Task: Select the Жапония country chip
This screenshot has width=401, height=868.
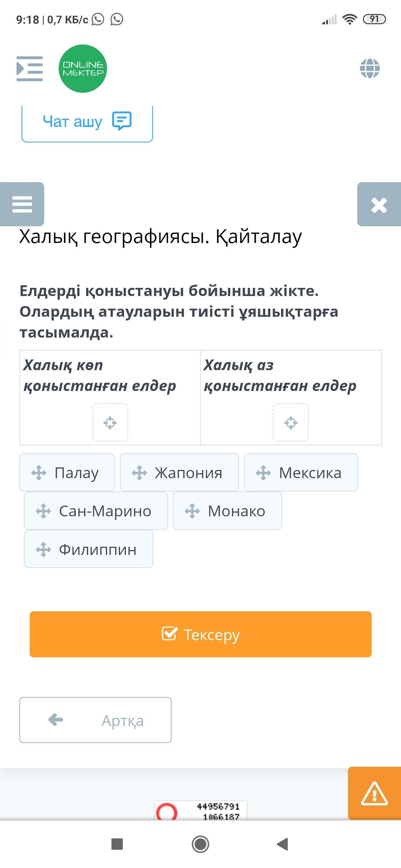Action: [x=179, y=473]
